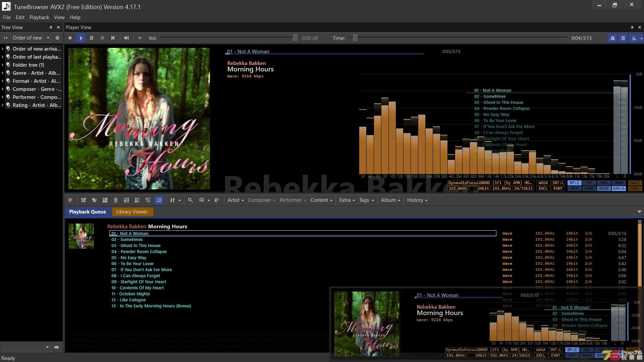The width and height of the screenshot is (644, 362).
Task: Open the Tags filter dropdown
Action: pos(366,200)
